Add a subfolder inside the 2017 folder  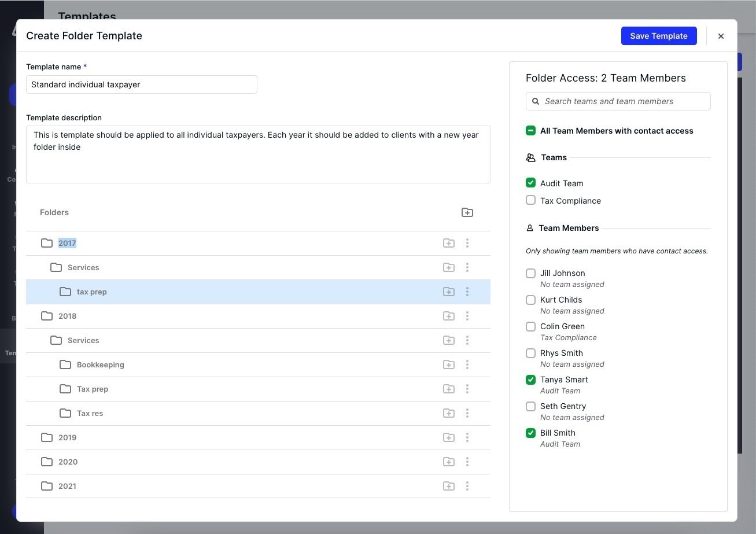click(449, 243)
